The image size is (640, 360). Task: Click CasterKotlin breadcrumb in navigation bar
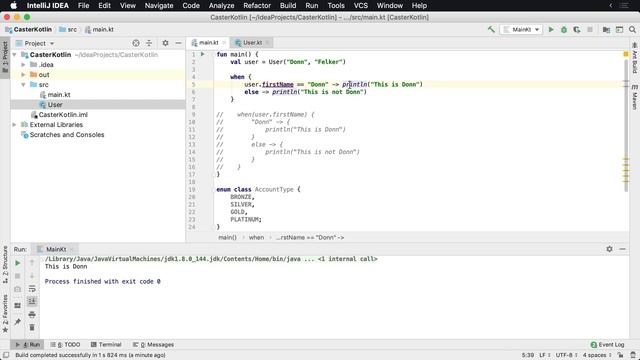click(x=29, y=29)
